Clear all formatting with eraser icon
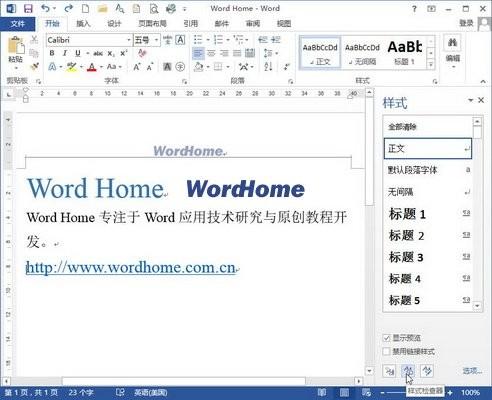The image size is (492, 400). click(x=142, y=53)
